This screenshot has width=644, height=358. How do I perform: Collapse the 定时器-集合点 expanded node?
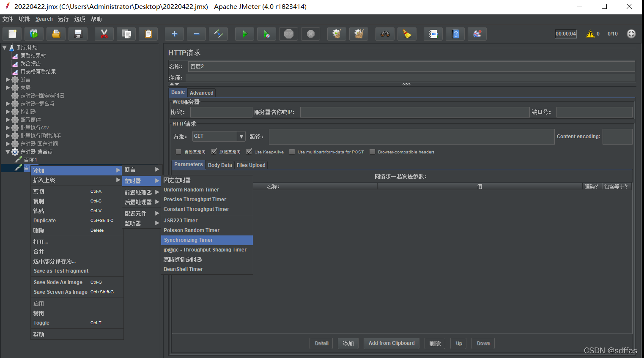tap(8, 152)
